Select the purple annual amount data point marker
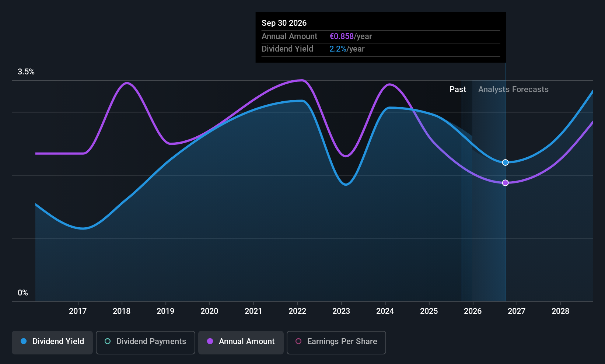Image resolution: width=605 pixels, height=364 pixels. 506,183
